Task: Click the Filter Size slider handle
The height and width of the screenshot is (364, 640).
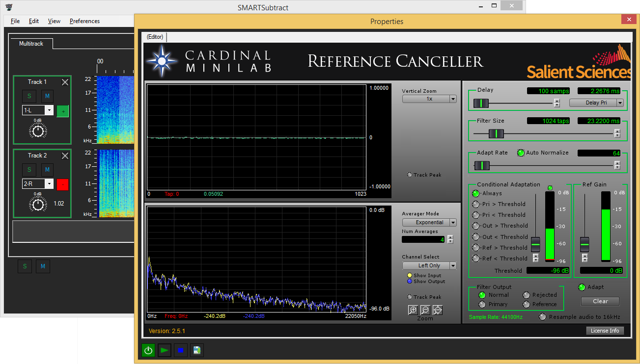Action: [496, 133]
